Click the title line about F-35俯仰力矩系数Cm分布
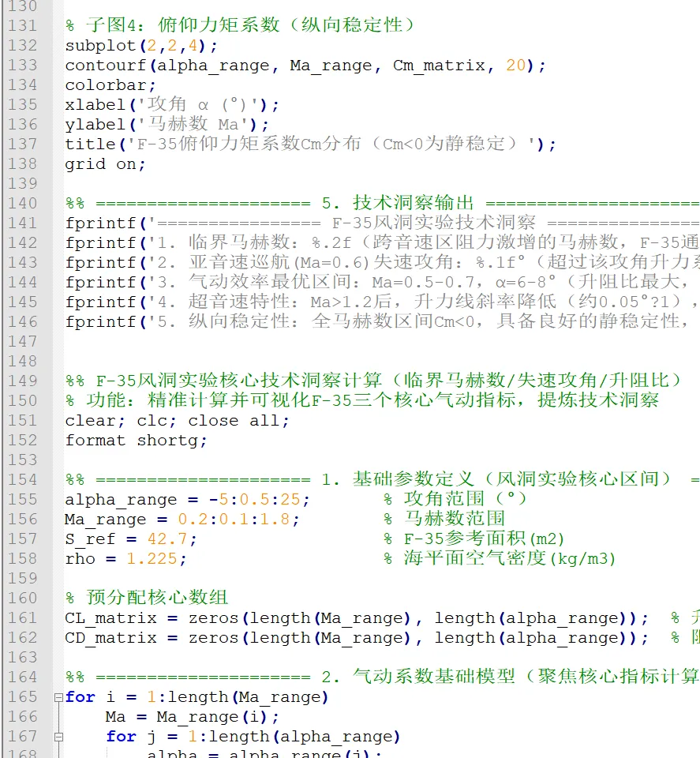This screenshot has height=758, width=700. pos(311,144)
